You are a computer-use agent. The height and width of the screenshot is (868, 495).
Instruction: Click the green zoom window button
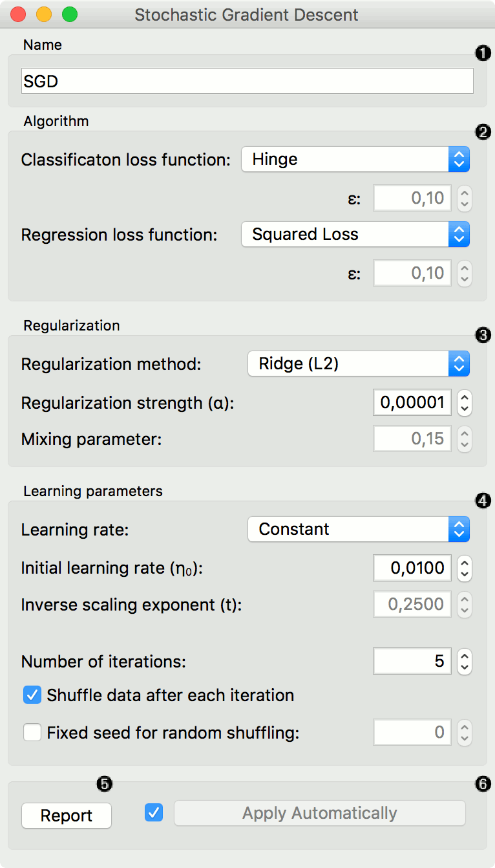coord(69,14)
